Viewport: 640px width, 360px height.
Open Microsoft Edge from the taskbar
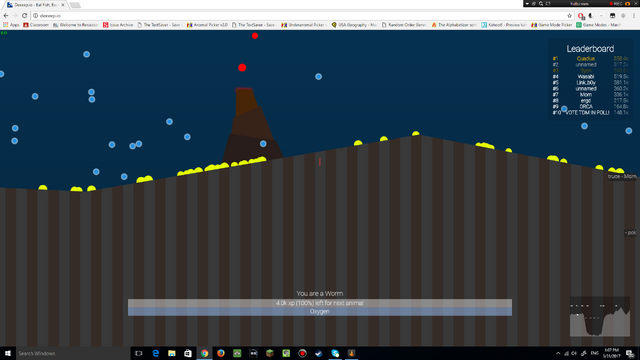pyautogui.click(x=156, y=353)
